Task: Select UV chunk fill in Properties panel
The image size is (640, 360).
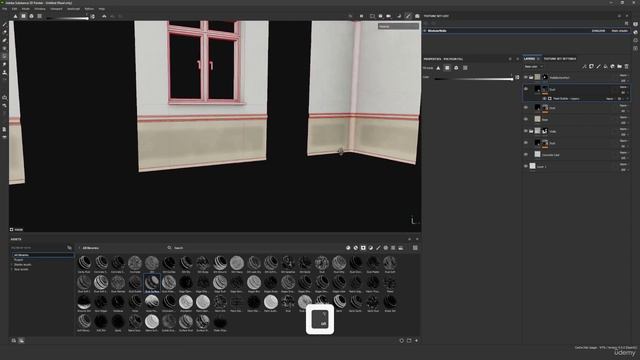Action: point(465,68)
